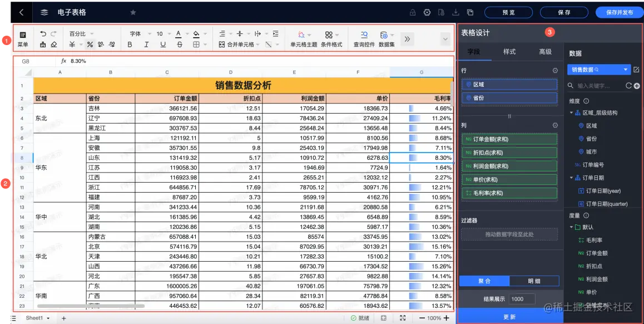Switch to the 字段 tab

coord(474,52)
